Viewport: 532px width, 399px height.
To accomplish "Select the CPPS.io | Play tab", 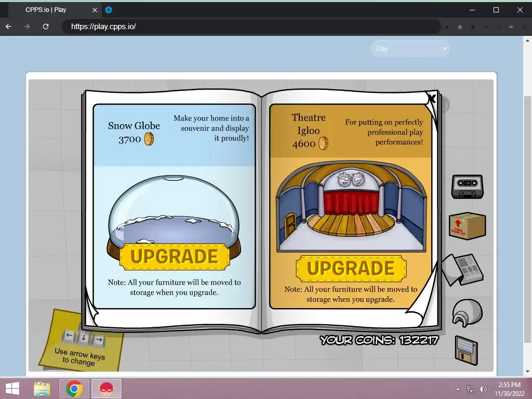I will pos(54,10).
